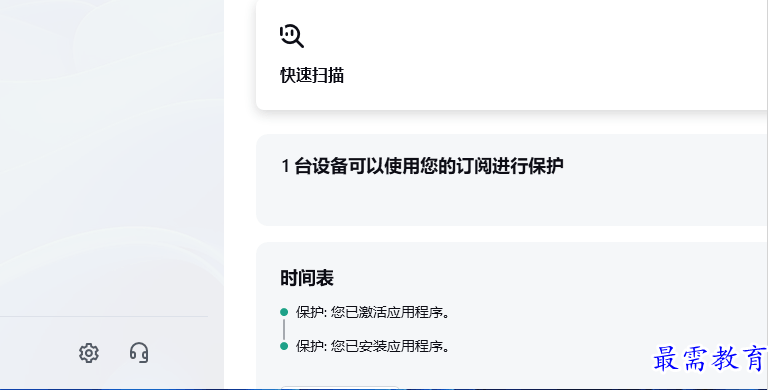Open the subscription devices card's empty area

tap(512, 203)
